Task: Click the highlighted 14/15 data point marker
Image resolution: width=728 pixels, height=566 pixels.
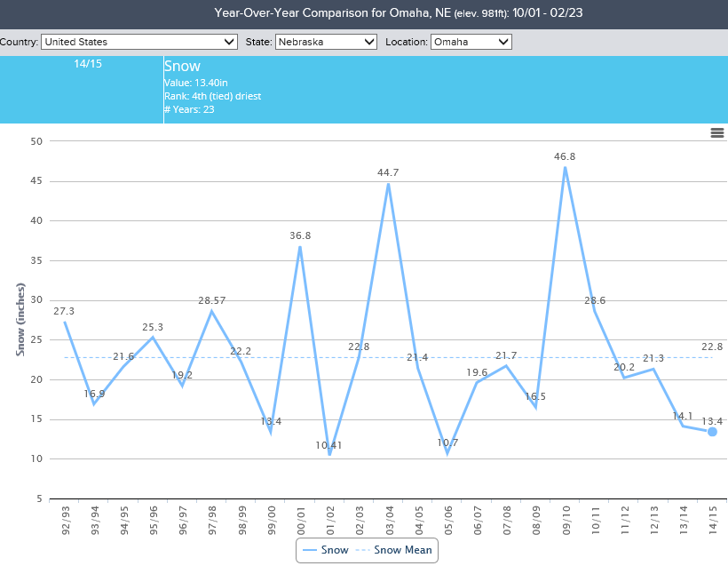Action: click(712, 432)
